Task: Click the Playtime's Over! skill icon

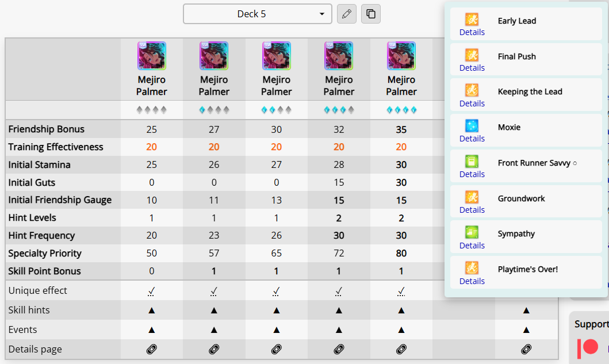Action: point(472,268)
